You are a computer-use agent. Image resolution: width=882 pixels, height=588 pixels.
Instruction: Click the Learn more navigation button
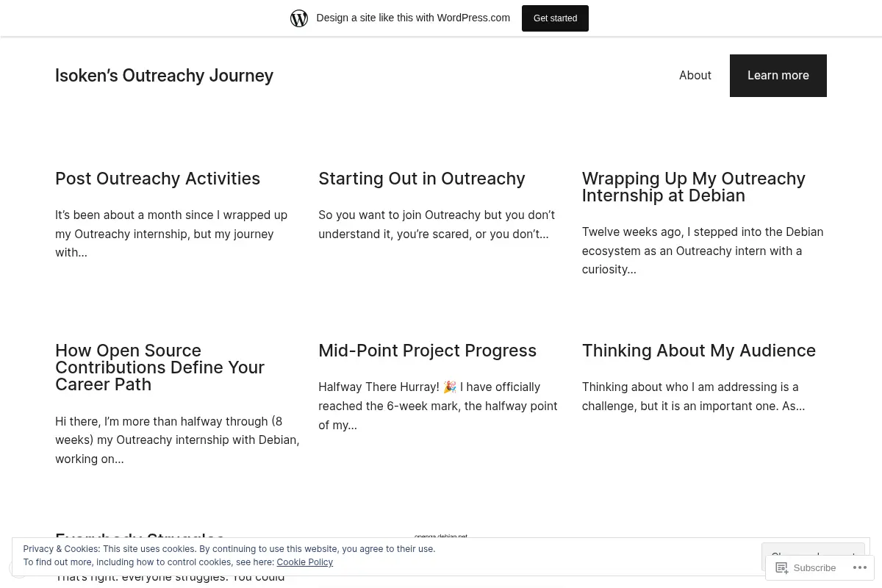[x=778, y=75]
